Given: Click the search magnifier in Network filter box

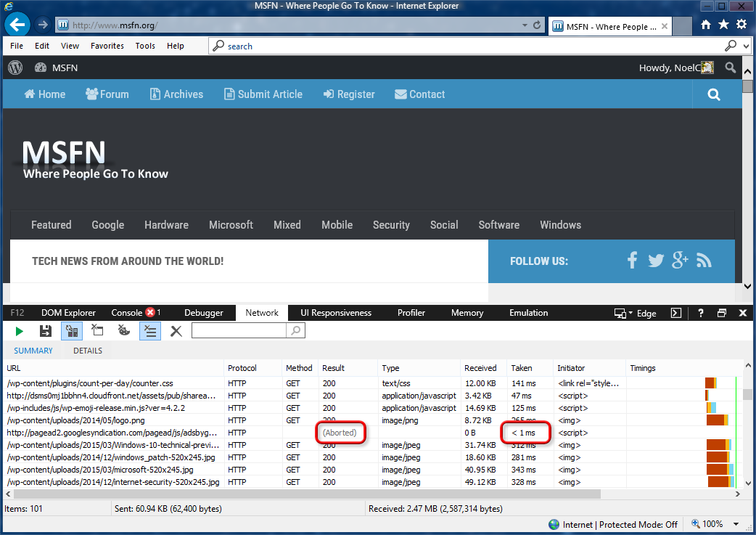Looking at the screenshot, I should click(x=295, y=330).
